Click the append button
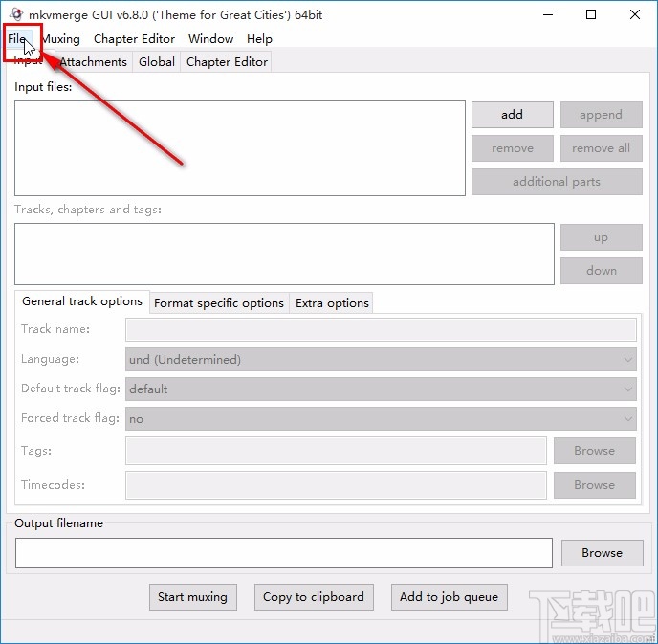 click(x=601, y=115)
